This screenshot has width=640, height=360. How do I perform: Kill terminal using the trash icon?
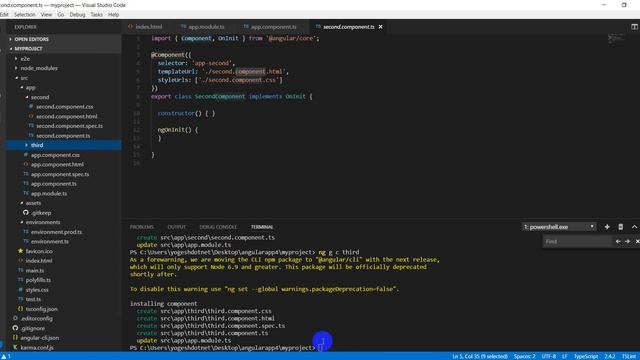click(x=620, y=227)
